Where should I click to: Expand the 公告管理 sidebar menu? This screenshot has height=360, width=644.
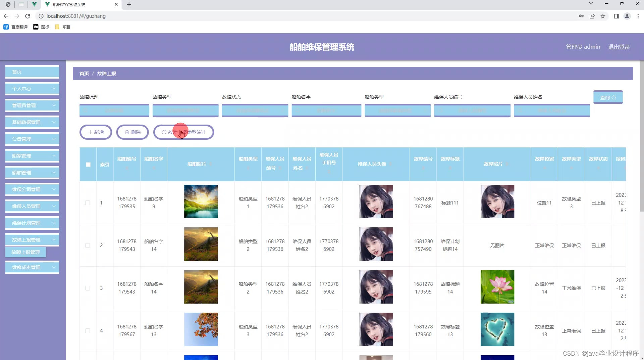pyautogui.click(x=32, y=139)
